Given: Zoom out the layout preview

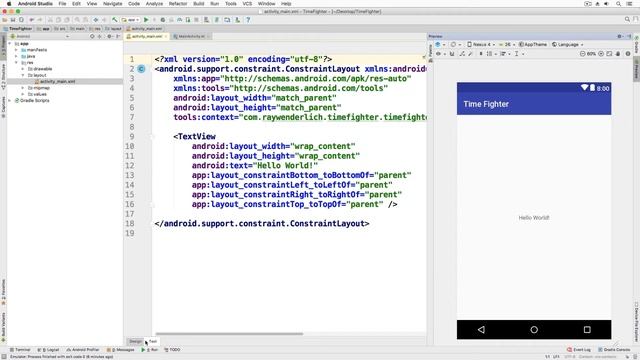Looking at the screenshot, I should 583,53.
